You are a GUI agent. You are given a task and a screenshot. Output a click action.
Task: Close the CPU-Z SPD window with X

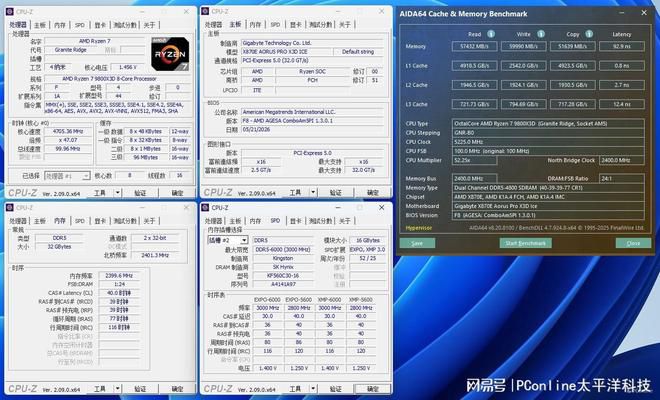[x=381, y=208]
